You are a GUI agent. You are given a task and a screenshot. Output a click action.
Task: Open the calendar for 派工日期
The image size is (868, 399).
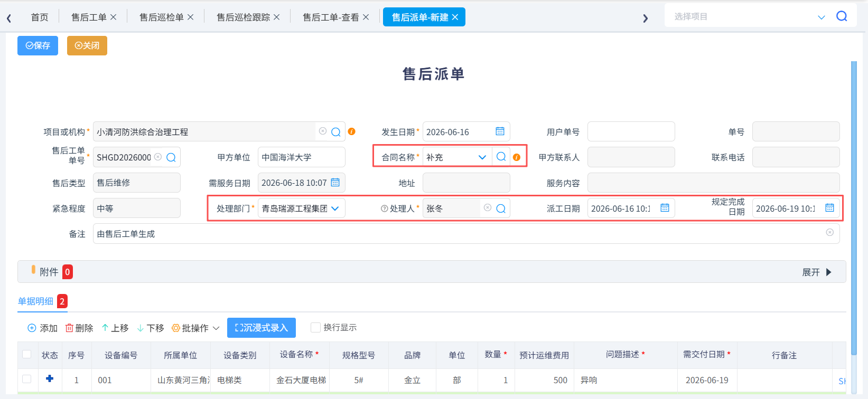point(665,208)
